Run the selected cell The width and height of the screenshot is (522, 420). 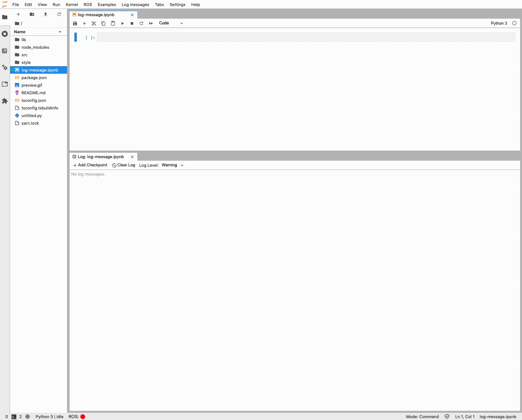(x=122, y=23)
